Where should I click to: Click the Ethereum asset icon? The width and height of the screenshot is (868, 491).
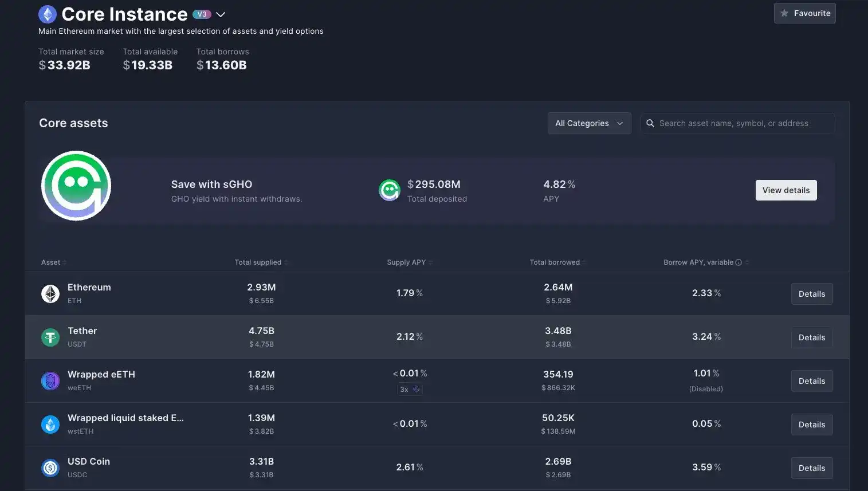coord(50,293)
